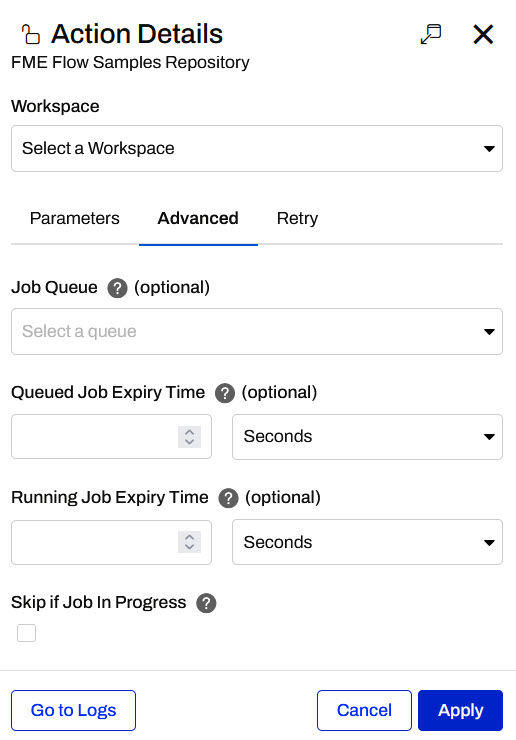Enable the Skip if Job In Progress checkbox
Viewport: 516px width, 740px height.
(x=26, y=633)
